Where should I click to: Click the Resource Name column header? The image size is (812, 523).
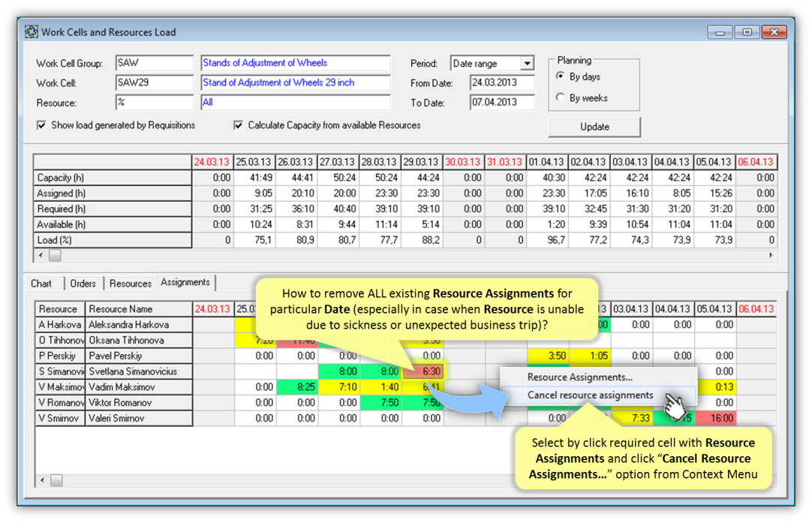pos(139,309)
